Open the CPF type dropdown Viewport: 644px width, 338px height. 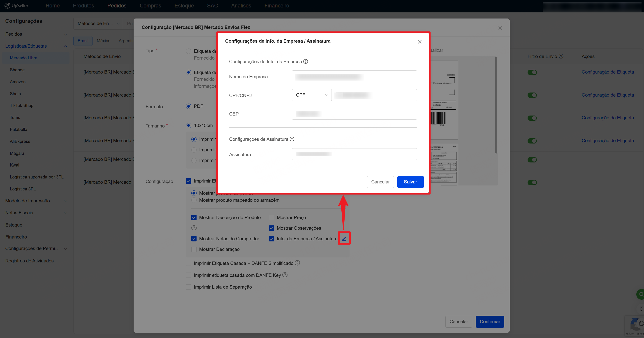311,95
